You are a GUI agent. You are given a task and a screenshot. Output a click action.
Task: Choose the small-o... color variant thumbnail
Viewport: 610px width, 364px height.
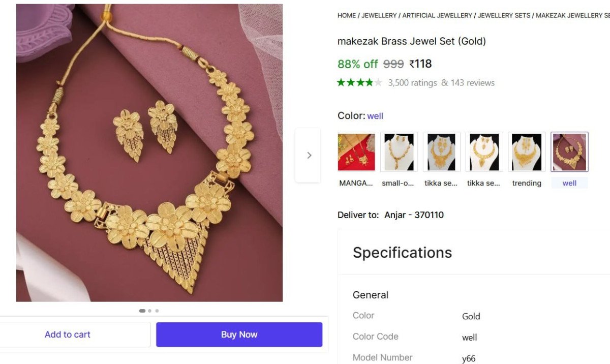pos(399,152)
